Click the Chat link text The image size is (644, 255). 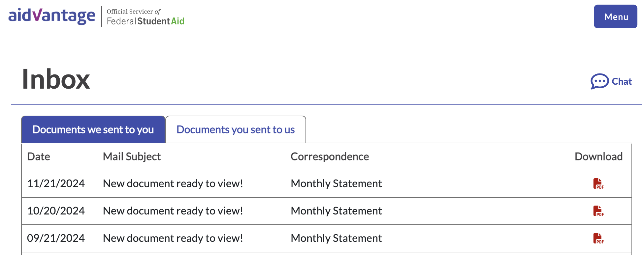tap(622, 81)
